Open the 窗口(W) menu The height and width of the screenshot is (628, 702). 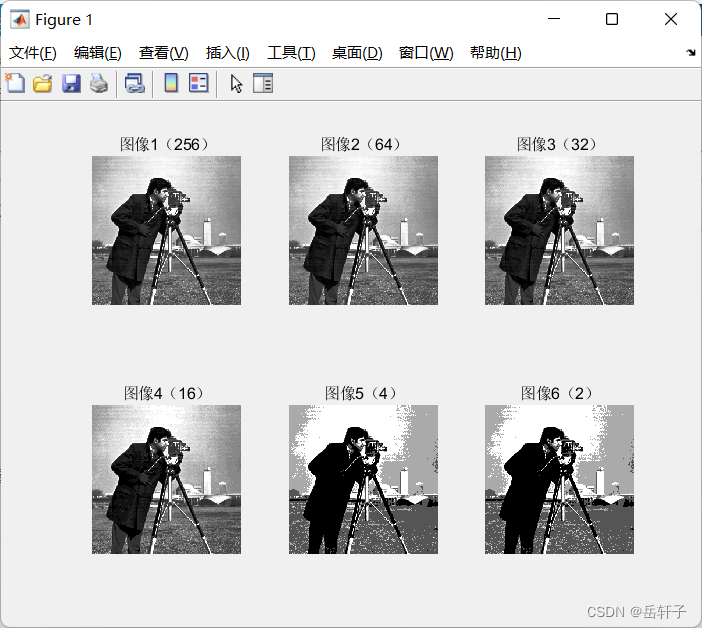click(426, 53)
